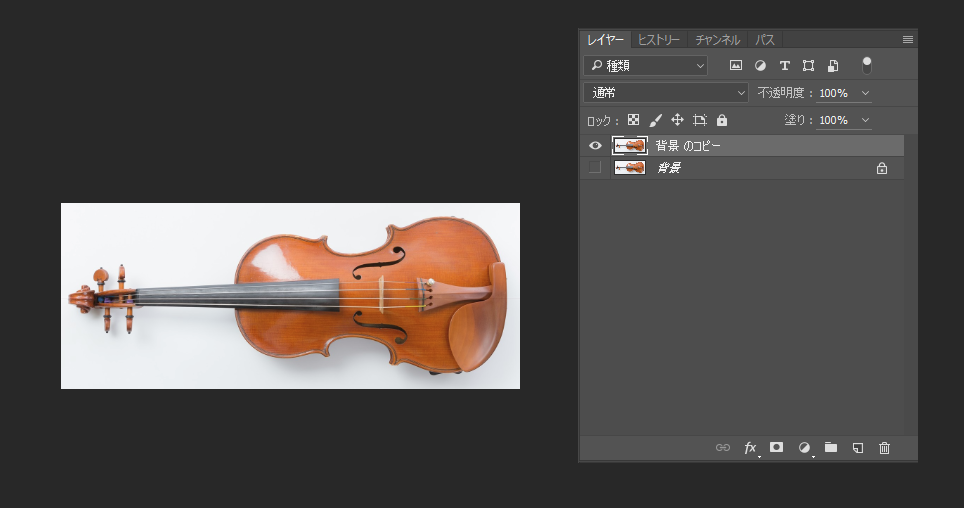964x508 pixels.
Task: Open the 通常 blend mode dropdown
Action: point(666,93)
